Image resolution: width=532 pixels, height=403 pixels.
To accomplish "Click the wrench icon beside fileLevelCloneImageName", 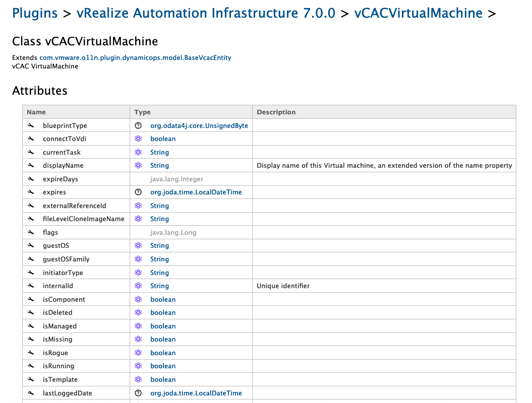I will (31, 219).
